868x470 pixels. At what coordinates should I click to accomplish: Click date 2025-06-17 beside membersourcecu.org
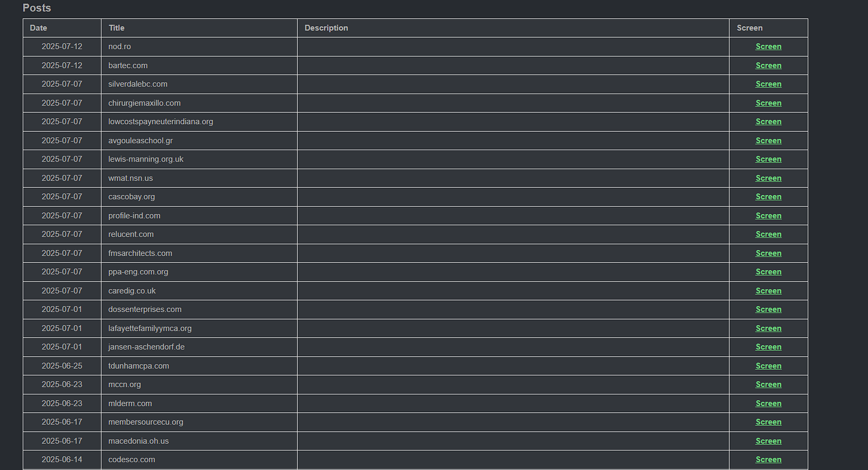pyautogui.click(x=62, y=422)
